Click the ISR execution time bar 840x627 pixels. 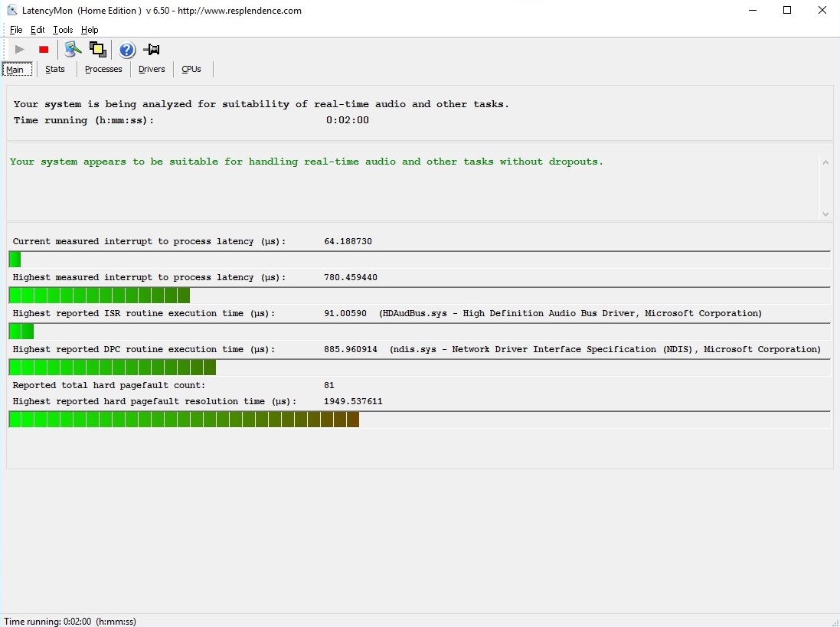point(420,331)
